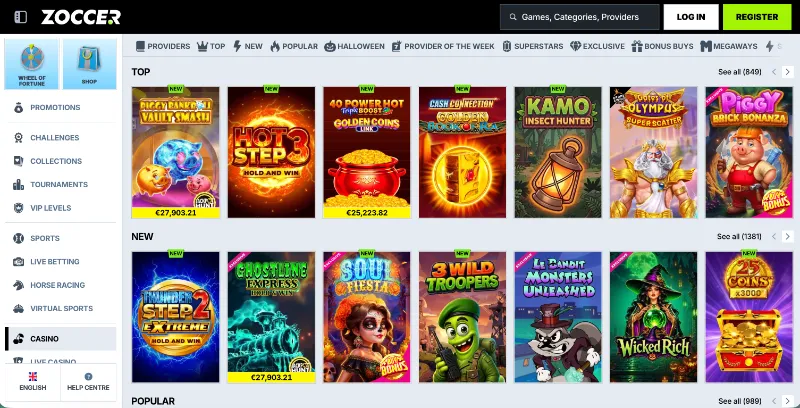Click the LOG IN button
Viewport: 800px width, 408px height.
(691, 17)
